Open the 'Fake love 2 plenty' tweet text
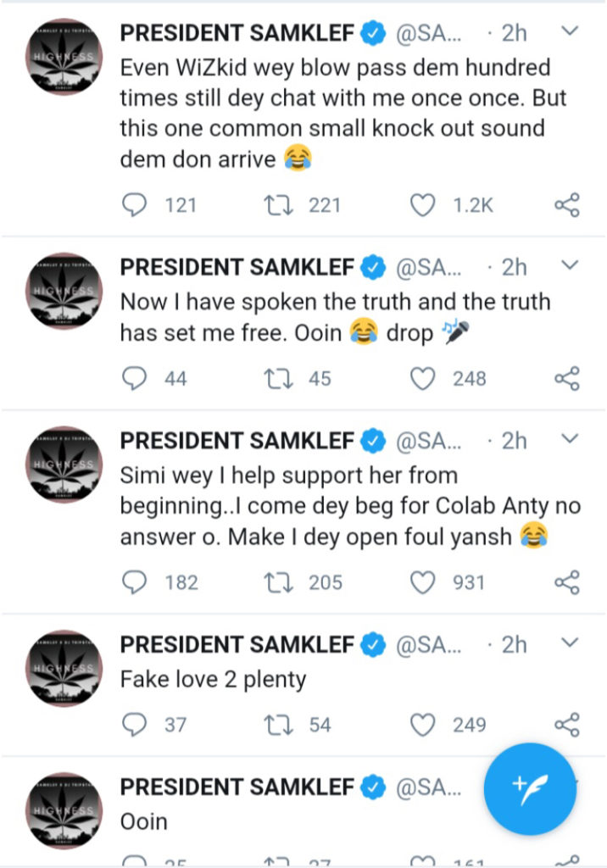607x868 pixels. (214, 680)
